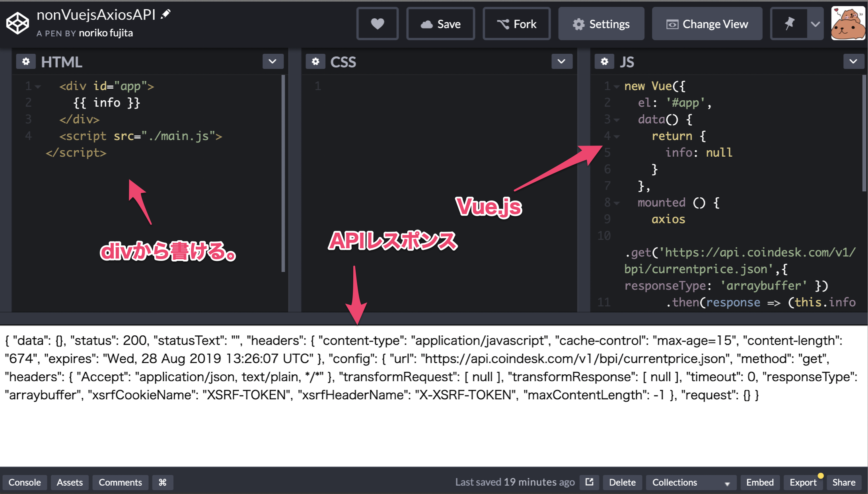The image size is (868, 494).
Task: Love this pen with heart button
Action: [x=377, y=24]
